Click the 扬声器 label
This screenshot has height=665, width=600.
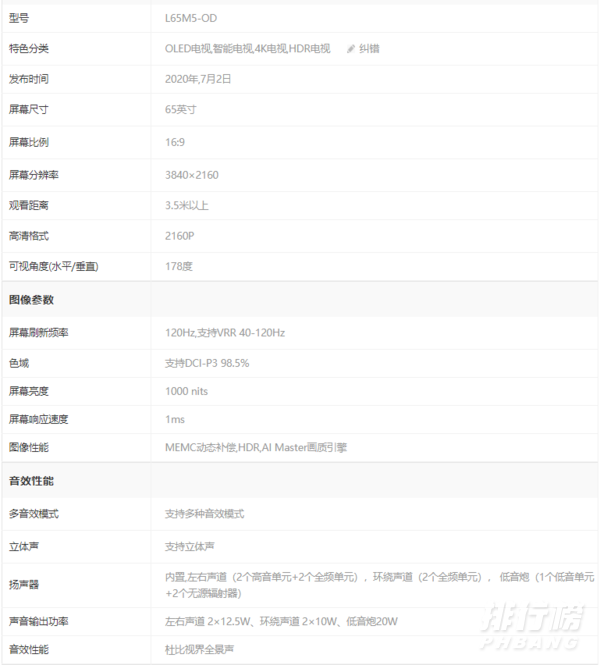(24, 584)
